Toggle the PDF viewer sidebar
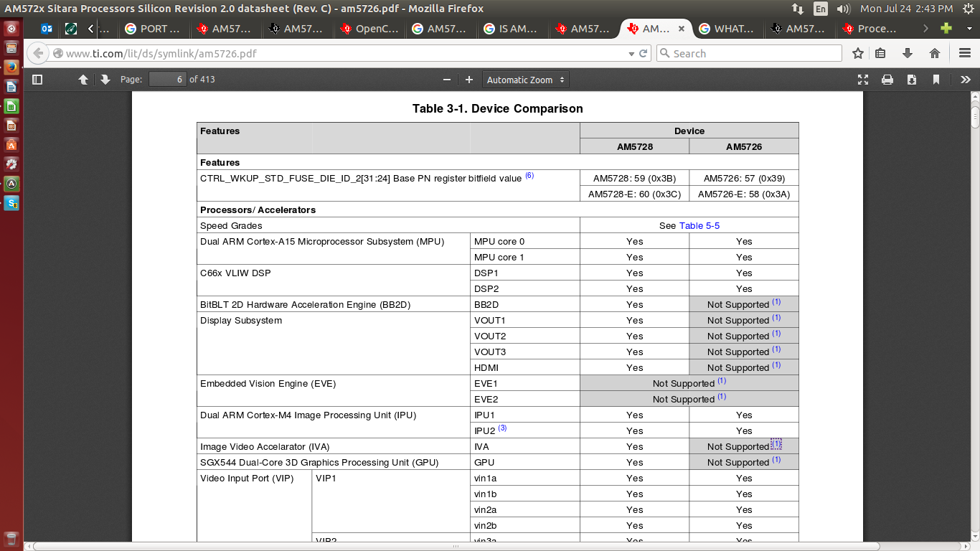This screenshot has height=551, width=980. [37, 80]
